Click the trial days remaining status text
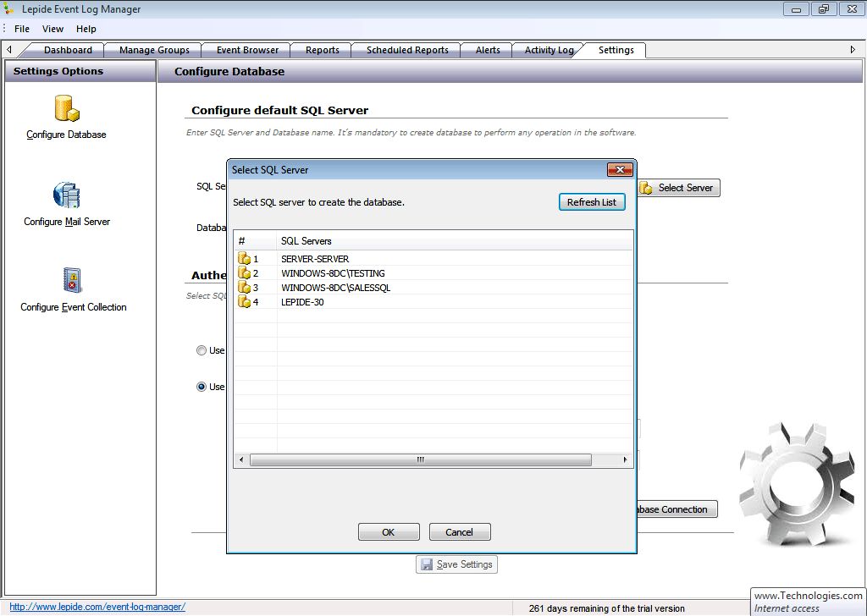Screen dimensions: 867x616 click(x=606, y=608)
